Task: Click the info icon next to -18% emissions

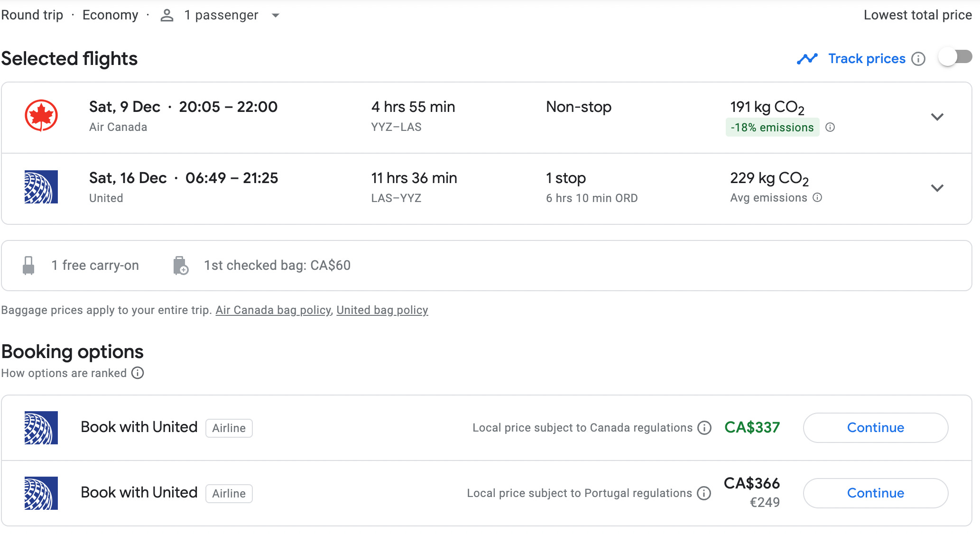Action: [x=830, y=127]
